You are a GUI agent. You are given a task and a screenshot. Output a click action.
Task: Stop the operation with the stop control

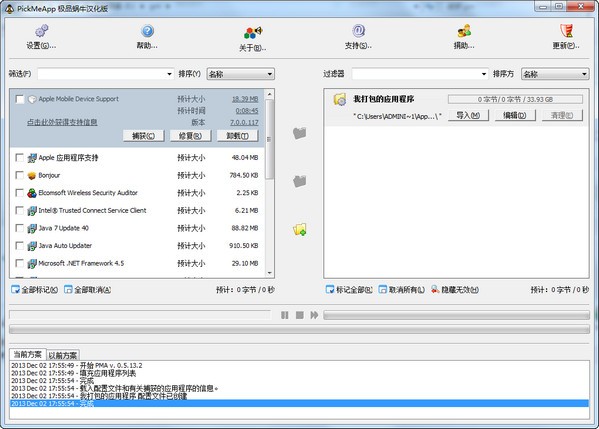(x=300, y=315)
